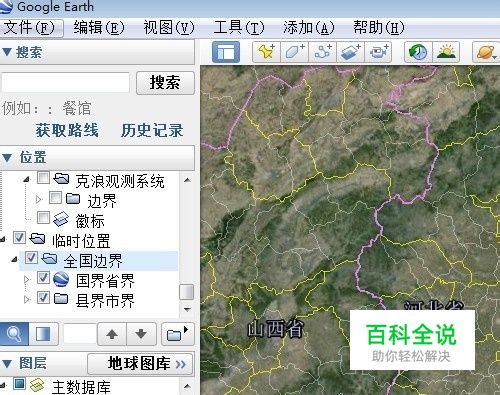Uncheck the 临时位置 checkbox

coord(19,238)
